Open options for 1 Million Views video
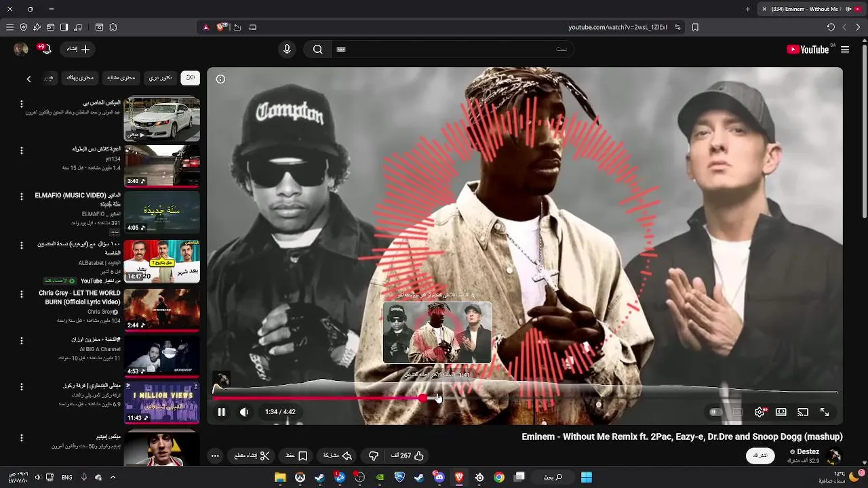 pos(21,387)
